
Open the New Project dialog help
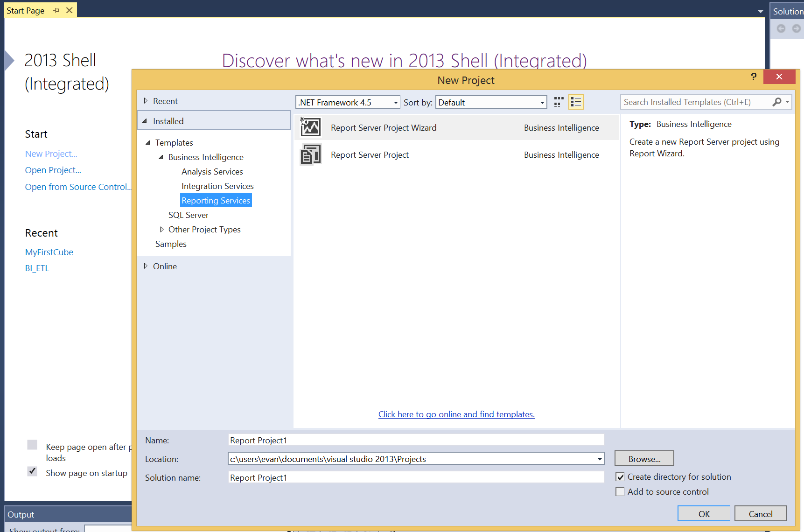[754, 77]
